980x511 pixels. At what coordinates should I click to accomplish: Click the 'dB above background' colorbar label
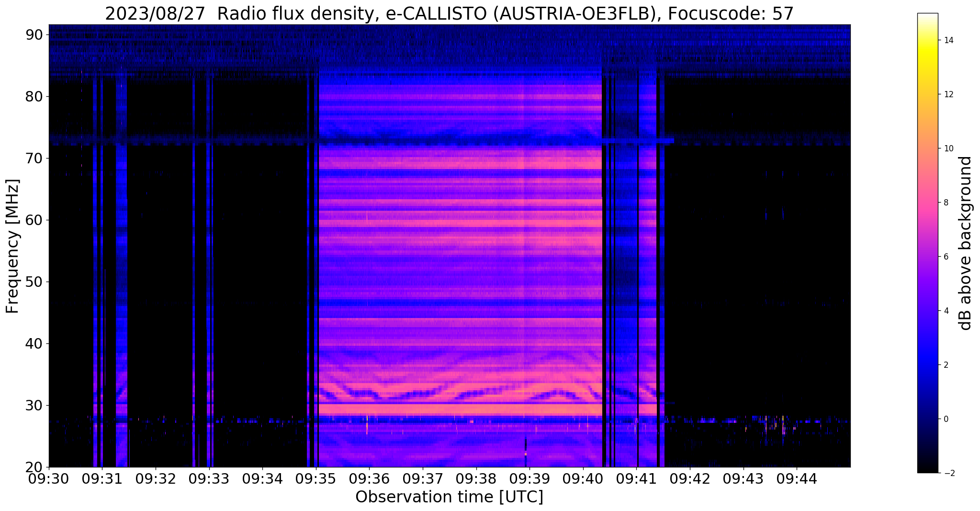pyautogui.click(x=965, y=243)
